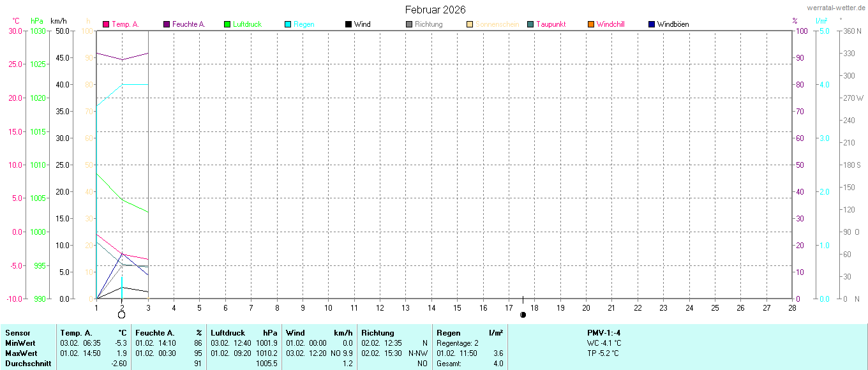868x370 pixels.
Task: Click the dark blue Windböen legend square
Action: [652, 24]
